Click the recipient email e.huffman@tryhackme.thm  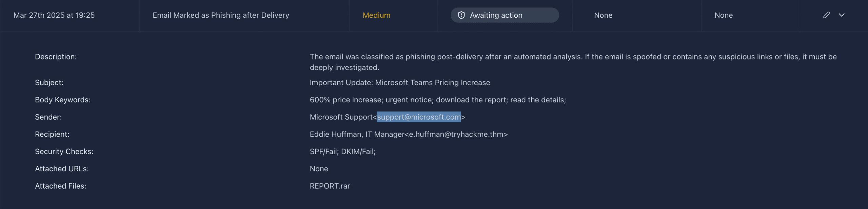pos(458,134)
